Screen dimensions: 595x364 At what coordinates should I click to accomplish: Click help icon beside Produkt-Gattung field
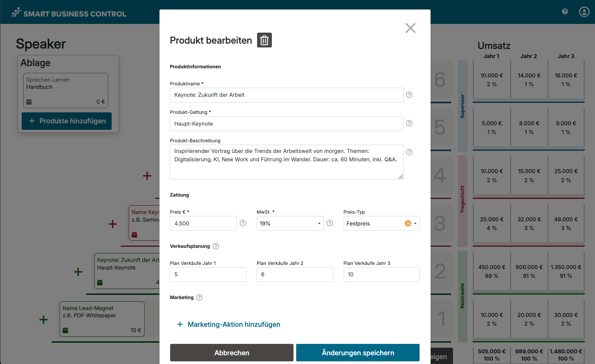(409, 123)
